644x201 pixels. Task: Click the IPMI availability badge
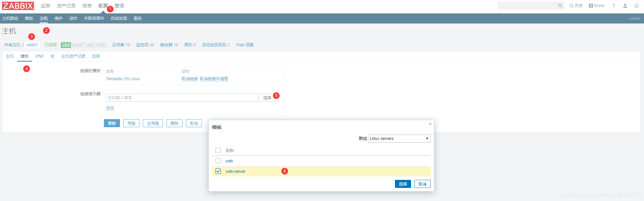[x=101, y=45]
